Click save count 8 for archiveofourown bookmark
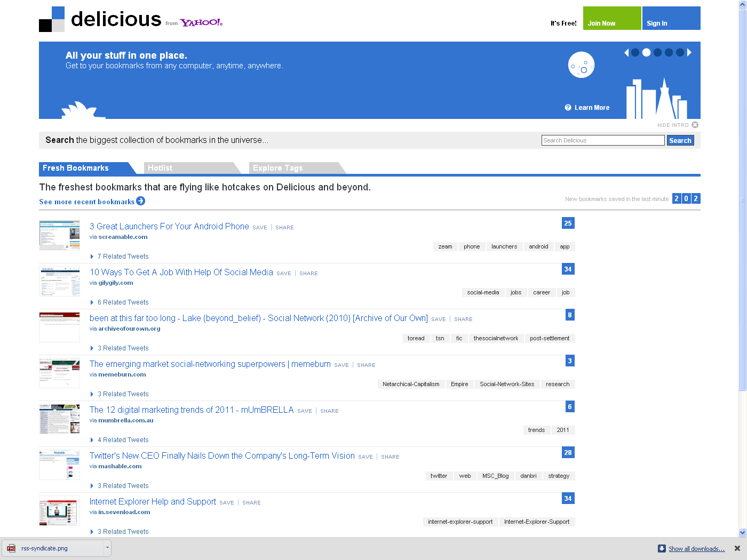The image size is (747, 560). click(570, 315)
